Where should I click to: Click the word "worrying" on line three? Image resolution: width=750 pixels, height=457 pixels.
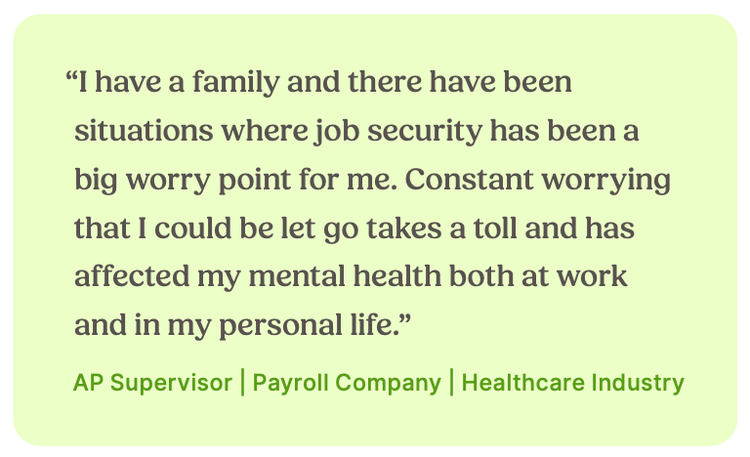(606, 180)
